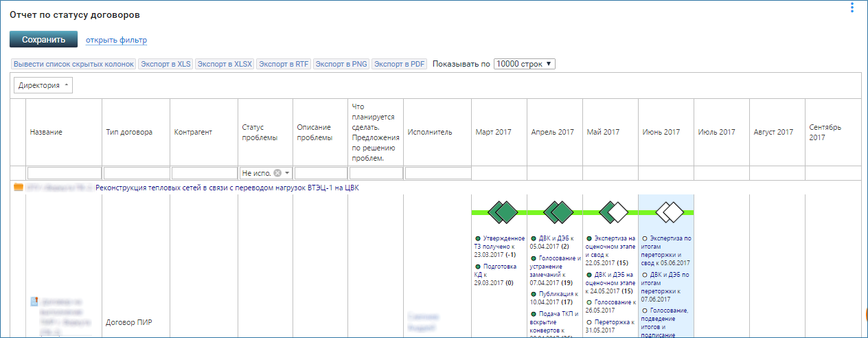Click the contract document icon
This screenshot has width=868, height=338.
tap(34, 302)
